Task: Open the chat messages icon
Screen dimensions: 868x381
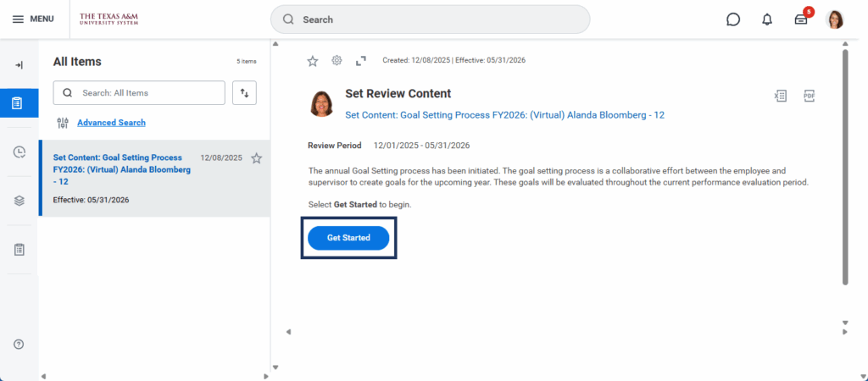Action: coord(733,19)
